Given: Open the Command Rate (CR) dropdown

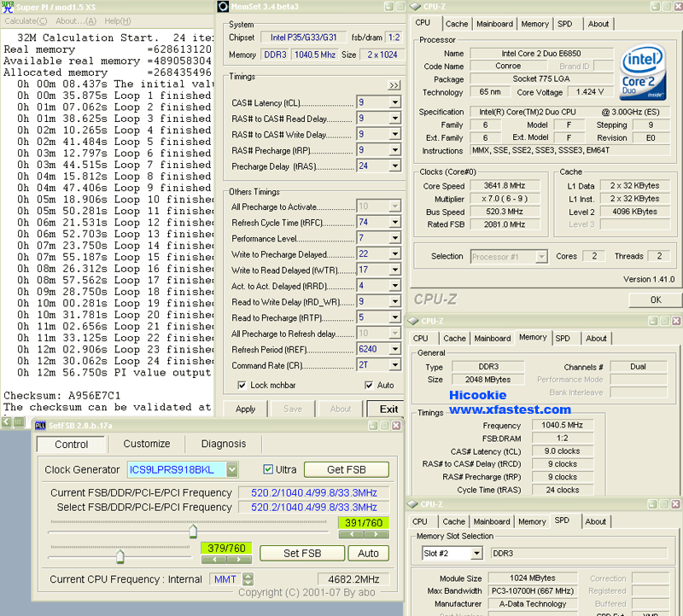Looking at the screenshot, I should 394,365.
